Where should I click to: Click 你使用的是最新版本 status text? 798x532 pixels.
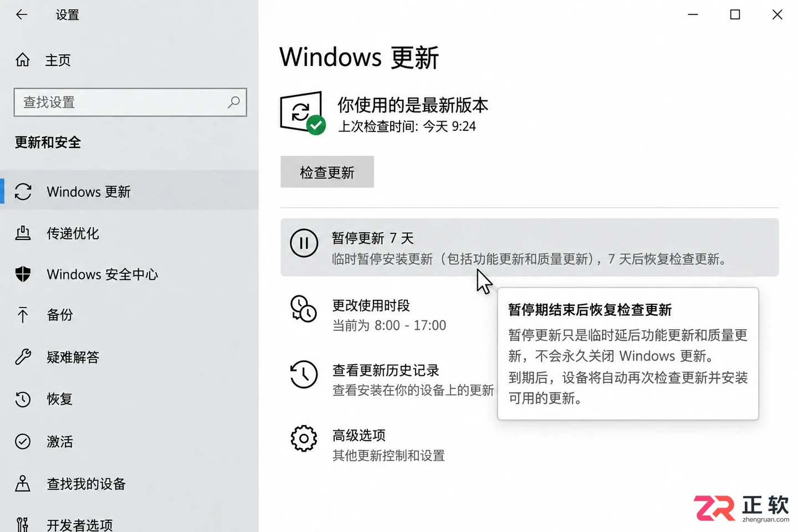pos(413,105)
